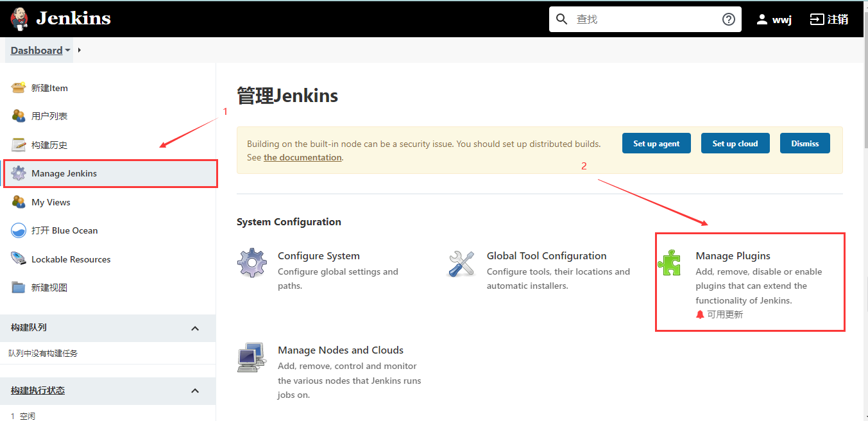The height and width of the screenshot is (421, 868).
Task: Open My Views from the sidebar
Action: coord(51,202)
